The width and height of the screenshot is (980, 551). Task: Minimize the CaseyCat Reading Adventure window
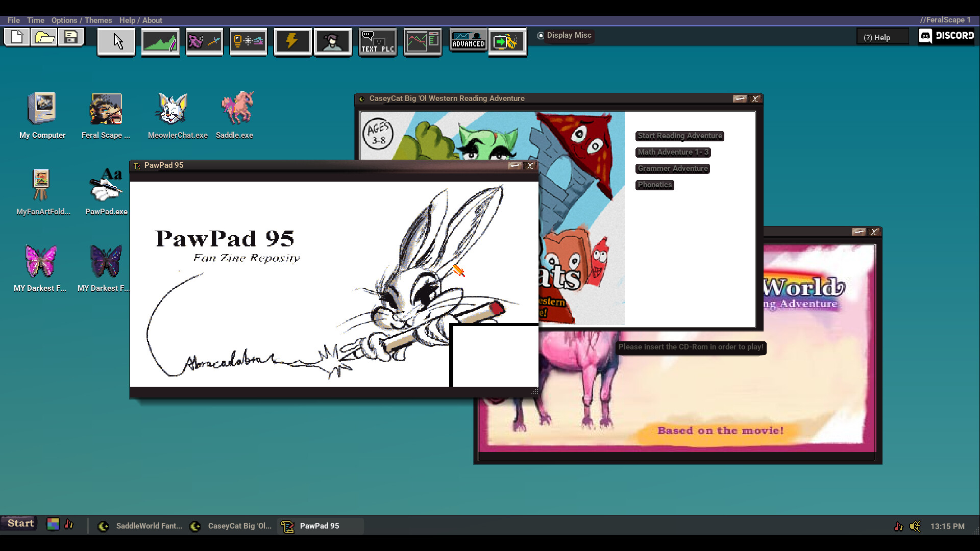tap(740, 98)
